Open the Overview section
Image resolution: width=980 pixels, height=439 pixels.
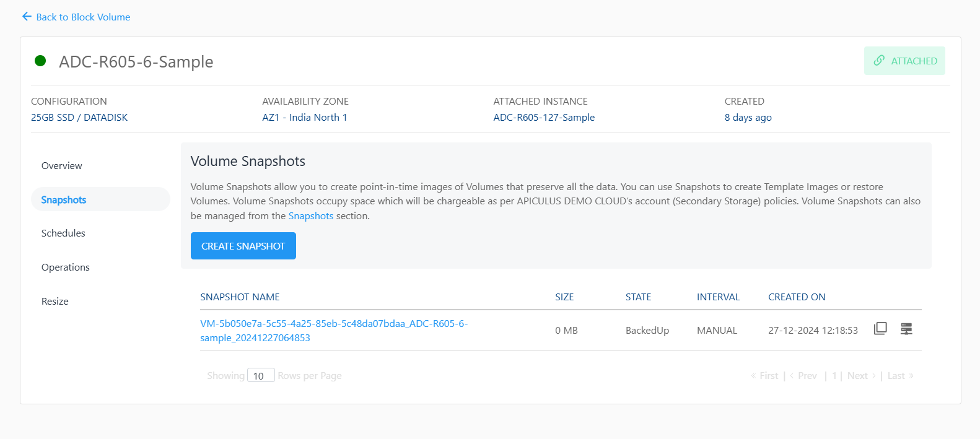coord(62,166)
